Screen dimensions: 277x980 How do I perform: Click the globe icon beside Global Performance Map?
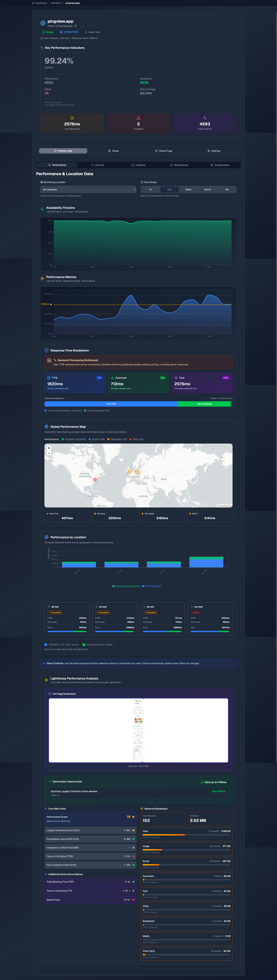click(46, 426)
